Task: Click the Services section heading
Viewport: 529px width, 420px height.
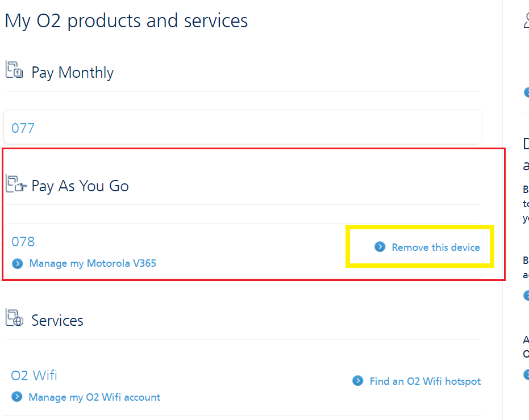Action: tap(57, 321)
